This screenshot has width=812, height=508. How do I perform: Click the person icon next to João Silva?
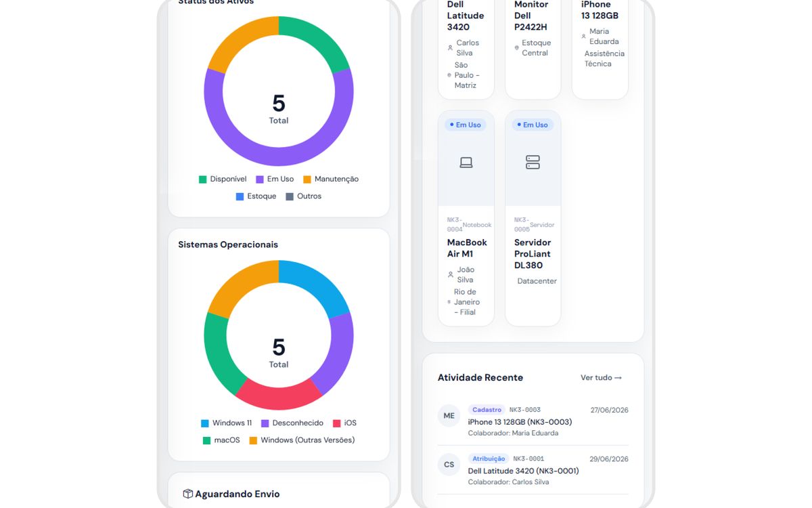click(450, 275)
